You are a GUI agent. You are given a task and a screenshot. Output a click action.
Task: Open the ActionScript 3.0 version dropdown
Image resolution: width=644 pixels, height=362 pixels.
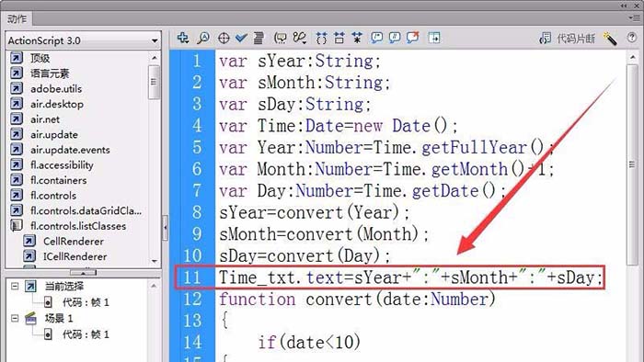pyautogui.click(x=84, y=40)
